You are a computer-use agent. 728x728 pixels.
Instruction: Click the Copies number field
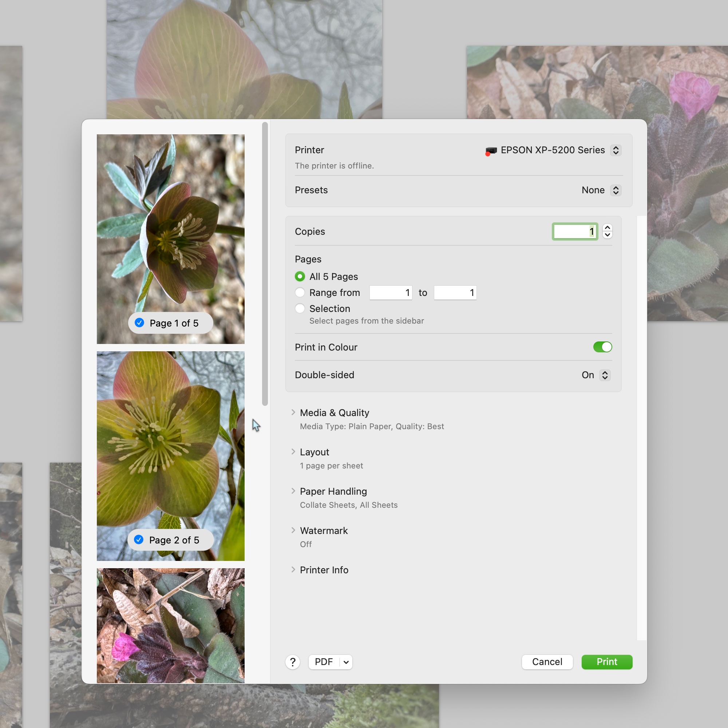point(575,232)
